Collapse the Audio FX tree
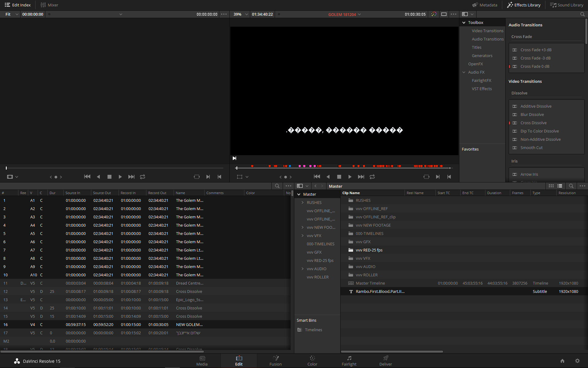This screenshot has height=368, width=588. (x=464, y=72)
